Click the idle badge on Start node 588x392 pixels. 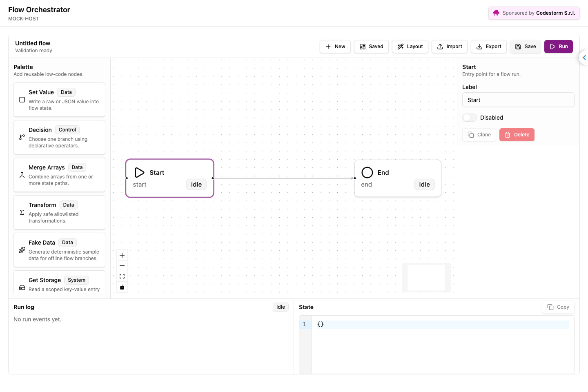click(196, 185)
